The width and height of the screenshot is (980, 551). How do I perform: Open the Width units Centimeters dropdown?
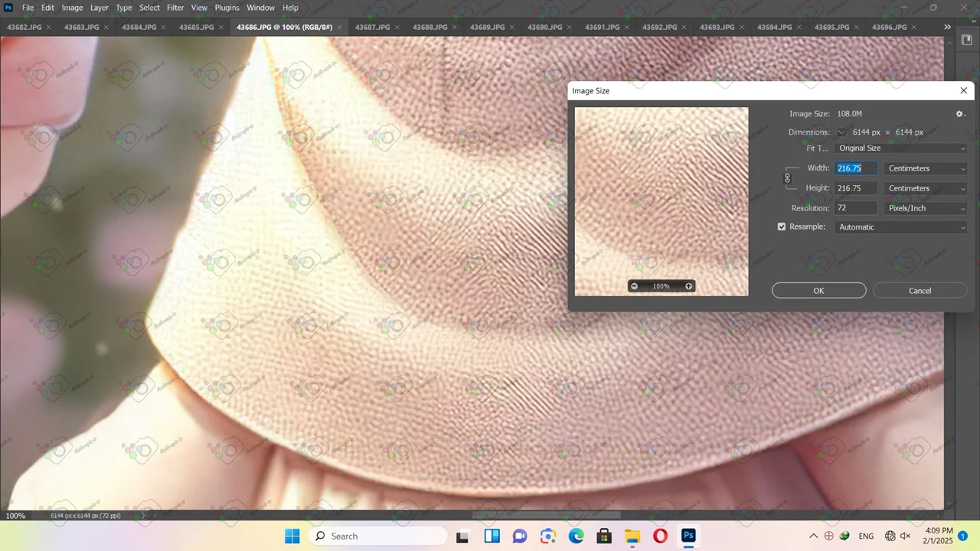tap(925, 168)
